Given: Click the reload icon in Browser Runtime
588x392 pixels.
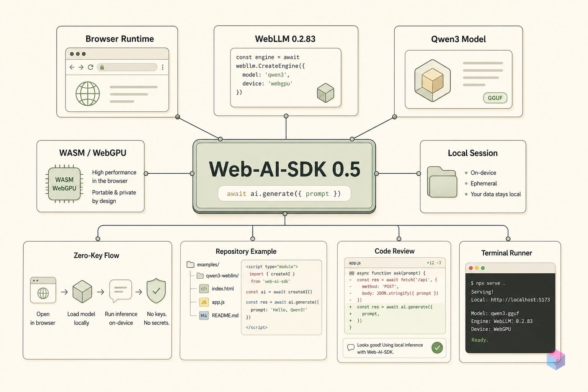Looking at the screenshot, I should (91, 67).
